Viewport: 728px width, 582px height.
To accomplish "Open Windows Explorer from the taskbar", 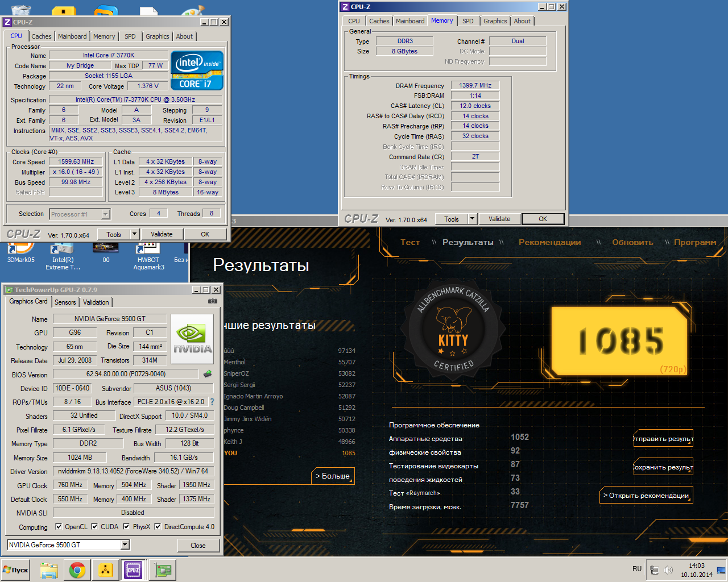I will point(49,570).
